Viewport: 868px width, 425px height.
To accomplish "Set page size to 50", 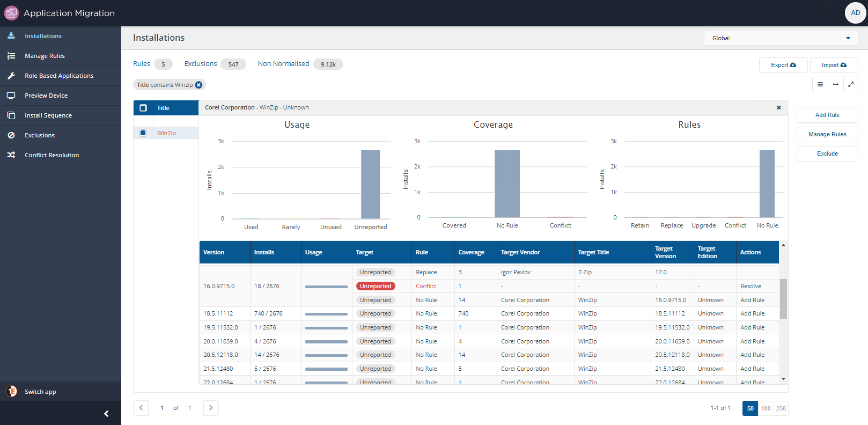I will click(x=750, y=408).
